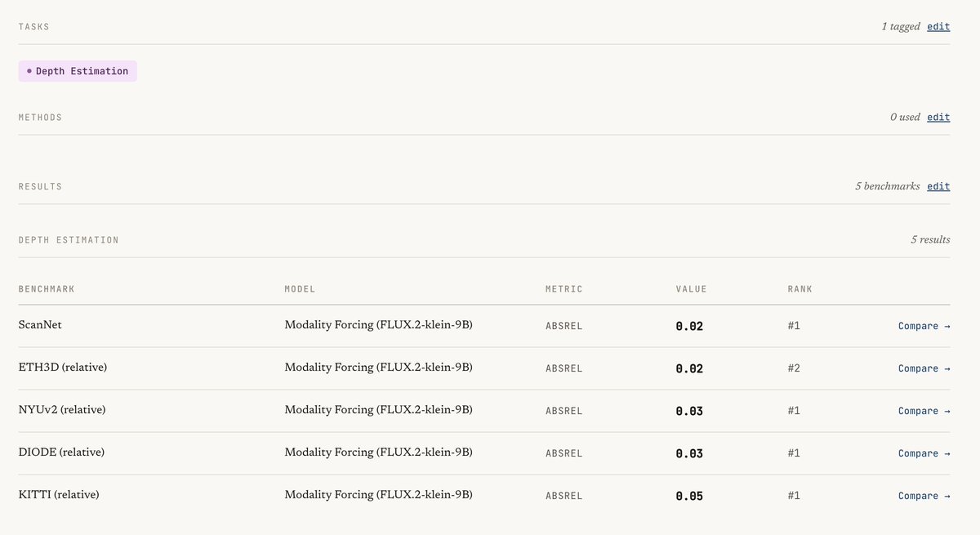980x535 pixels.
Task: Open Compare for NYUv2 (relative)
Action: click(924, 411)
